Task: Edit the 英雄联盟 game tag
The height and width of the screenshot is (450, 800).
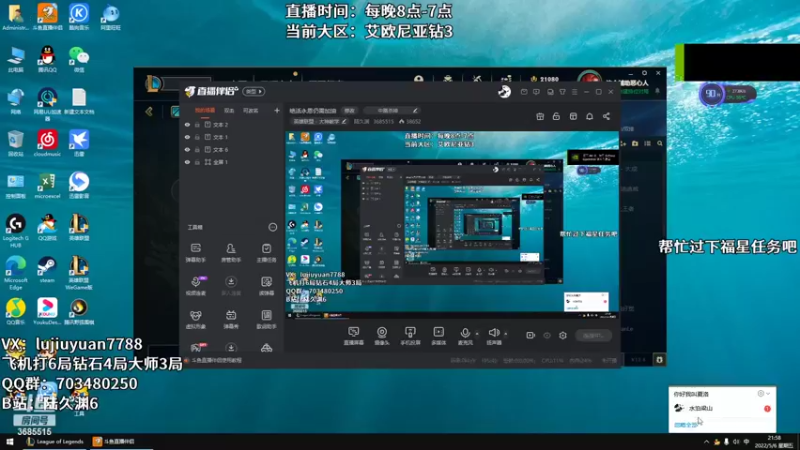Action: click(x=320, y=121)
